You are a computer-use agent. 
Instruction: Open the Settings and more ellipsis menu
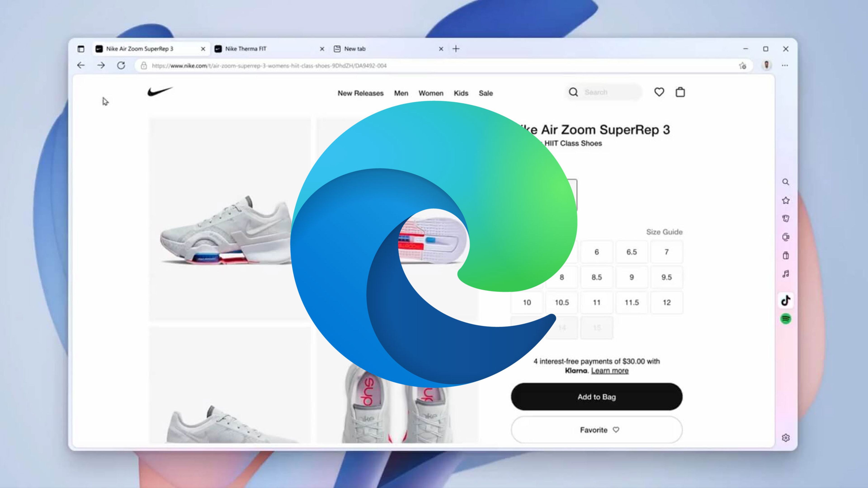(785, 65)
